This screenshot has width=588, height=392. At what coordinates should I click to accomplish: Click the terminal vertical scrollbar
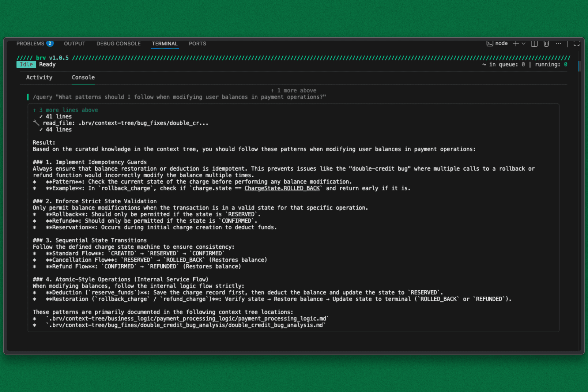(579, 66)
